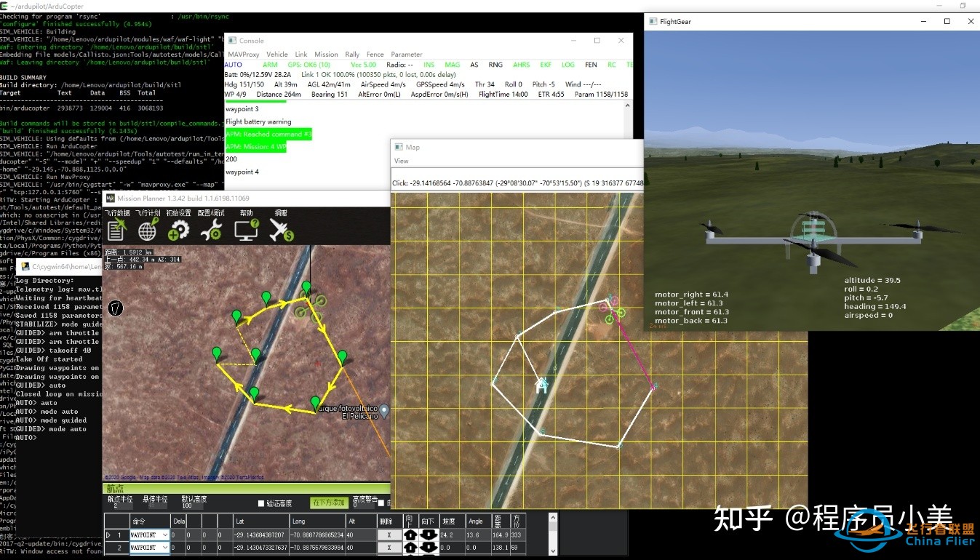Click the AHRS status indicator in Console
The image size is (980, 560).
click(521, 65)
